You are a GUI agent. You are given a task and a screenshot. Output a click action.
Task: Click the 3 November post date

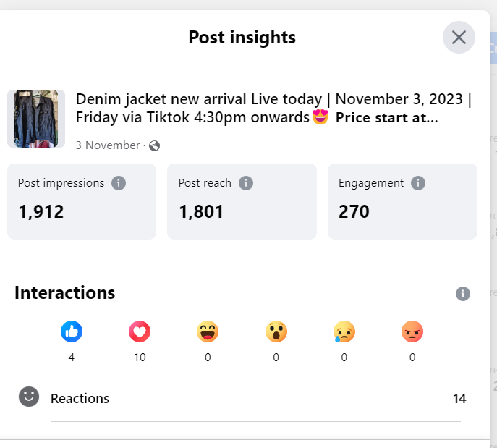tap(107, 145)
